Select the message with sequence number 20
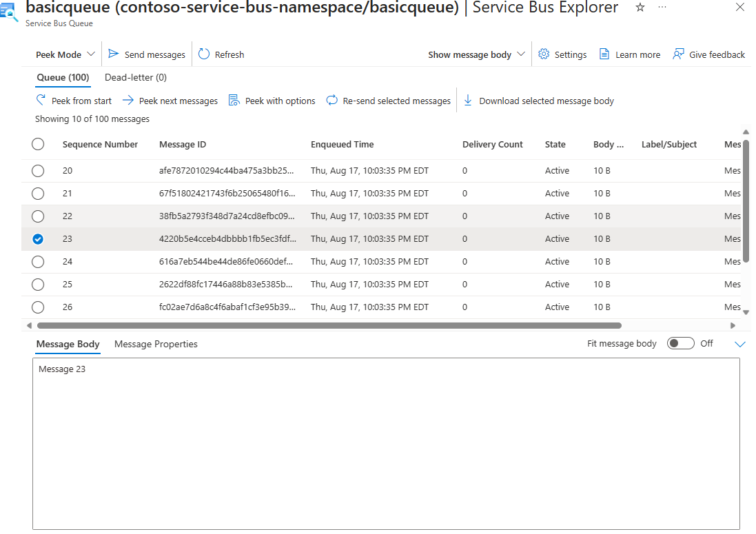Viewport: 756px width, 534px height. click(38, 171)
